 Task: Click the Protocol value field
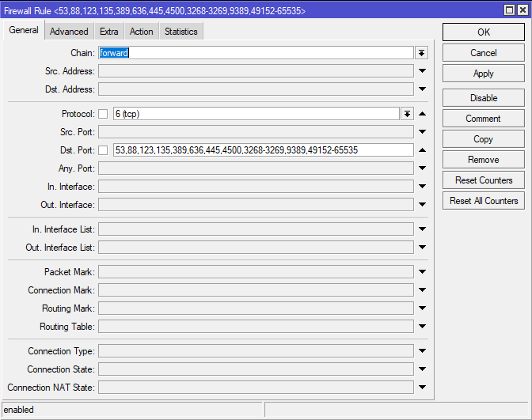tap(256, 114)
